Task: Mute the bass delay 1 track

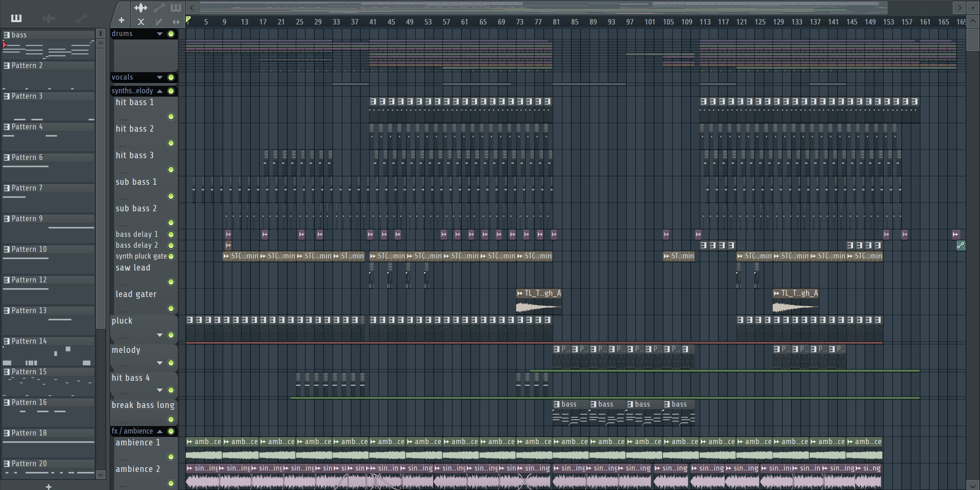Action: (x=171, y=234)
